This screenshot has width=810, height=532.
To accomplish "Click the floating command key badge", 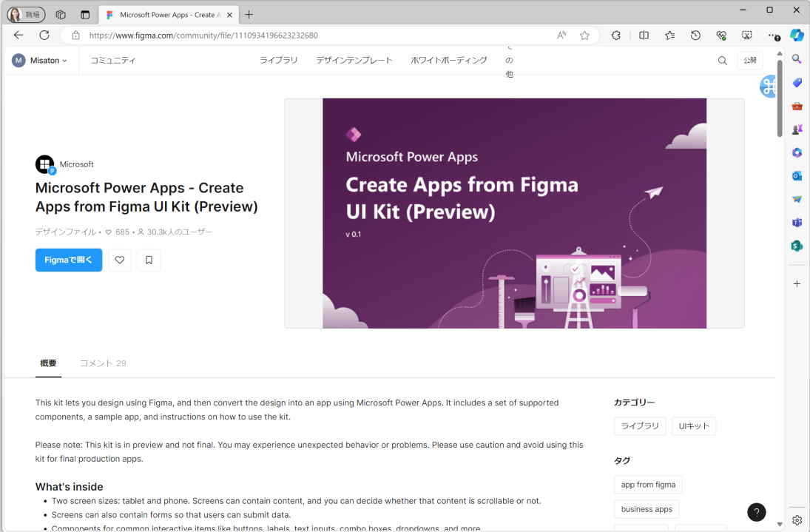I will click(768, 87).
